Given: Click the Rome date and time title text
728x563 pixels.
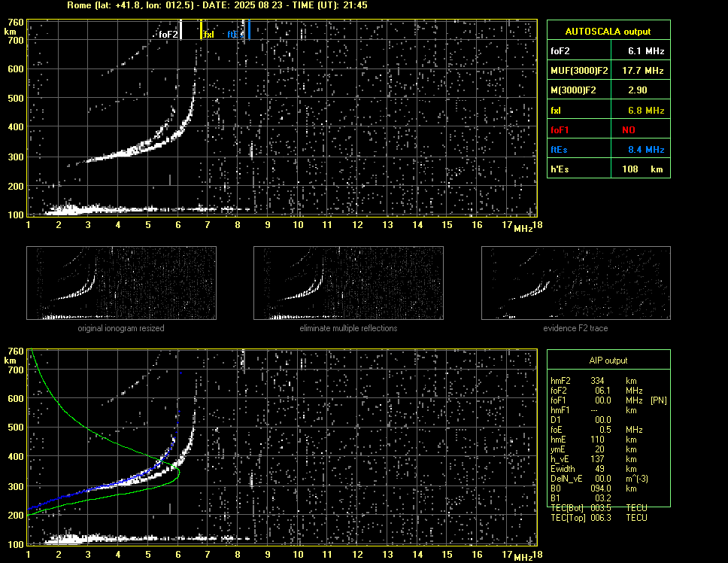Looking at the screenshot, I should 217,5.
